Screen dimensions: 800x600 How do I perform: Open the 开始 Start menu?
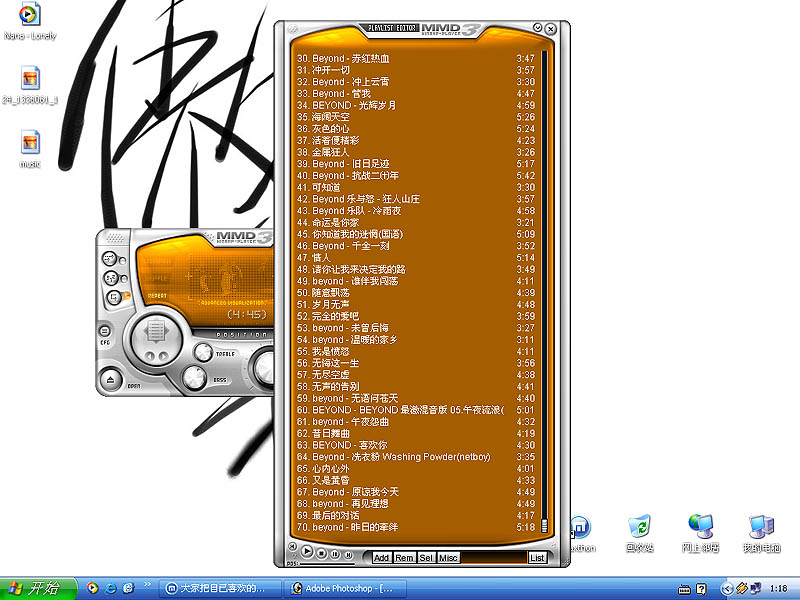pos(38,589)
